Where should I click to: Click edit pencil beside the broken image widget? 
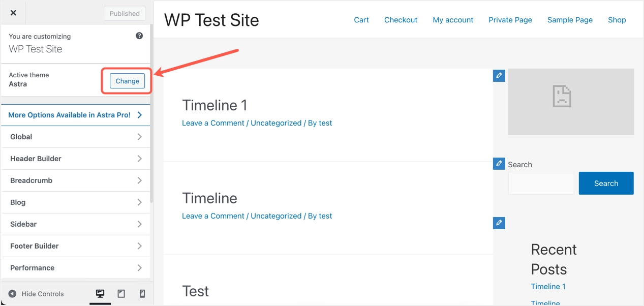point(499,76)
